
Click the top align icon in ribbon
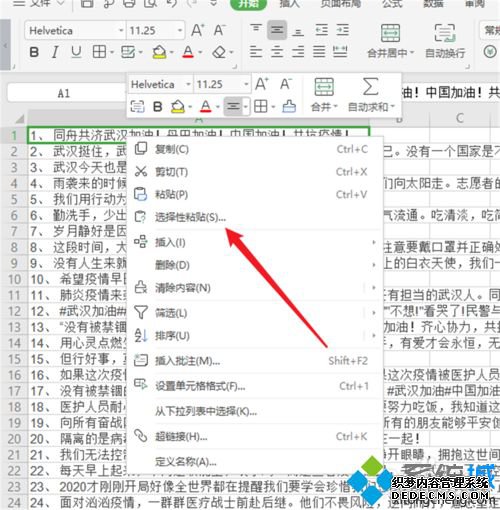pos(256,30)
